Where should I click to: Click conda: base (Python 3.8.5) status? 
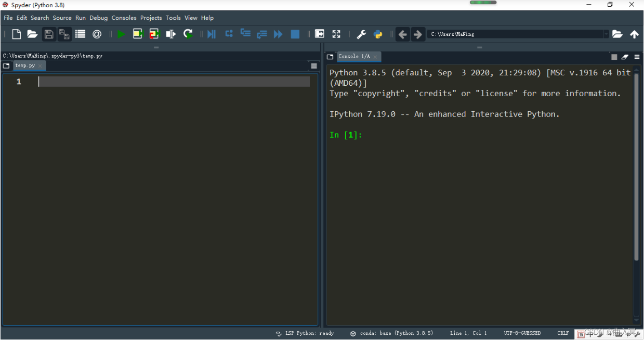click(x=391, y=333)
